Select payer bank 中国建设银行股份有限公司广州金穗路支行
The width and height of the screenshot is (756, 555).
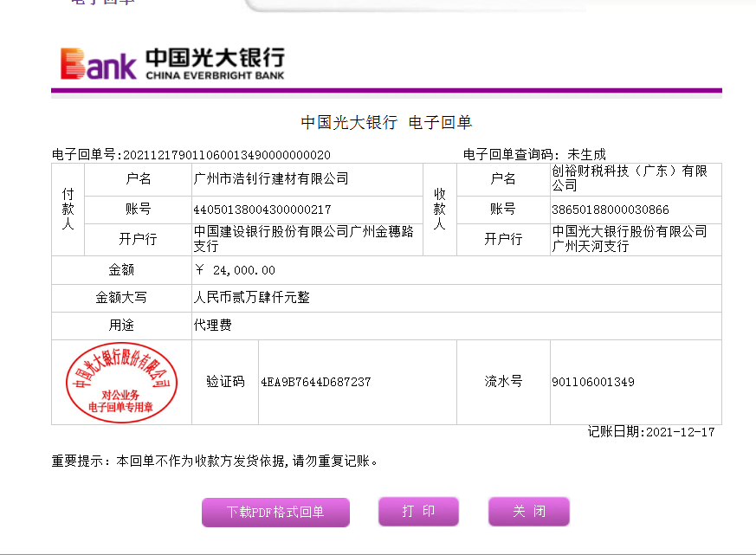tap(303, 239)
